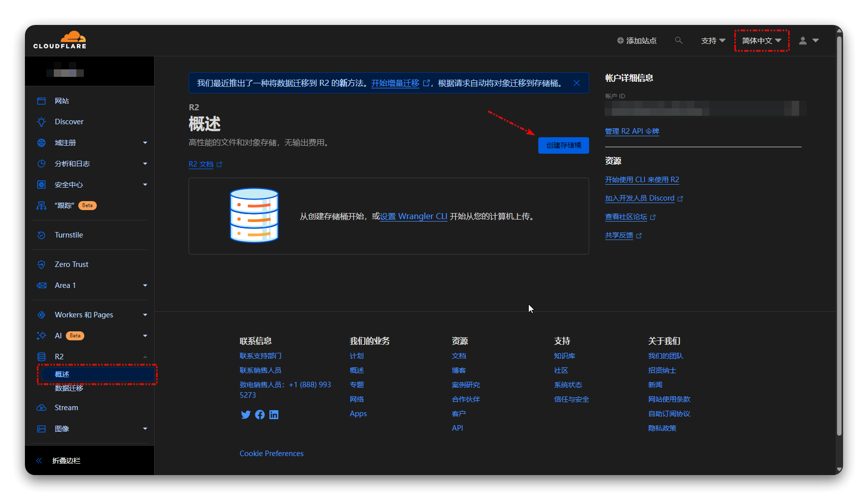Click the Discover lightbulb icon
868x500 pixels.
pyautogui.click(x=41, y=122)
